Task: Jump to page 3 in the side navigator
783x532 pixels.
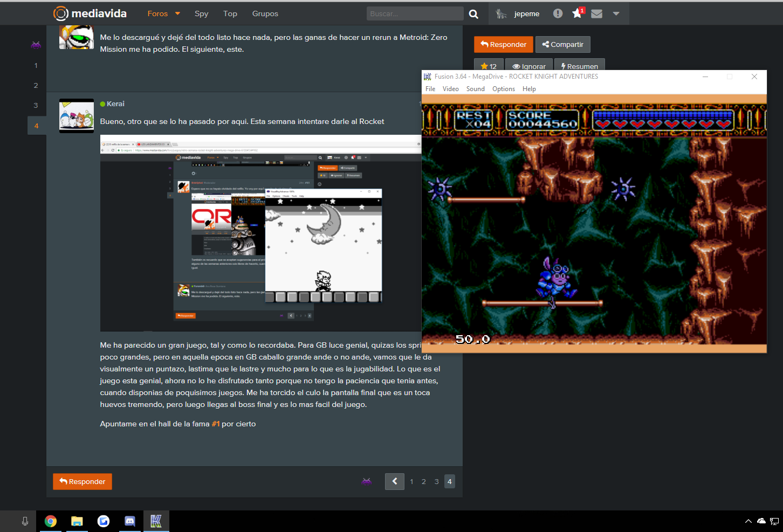Action: [x=36, y=105]
